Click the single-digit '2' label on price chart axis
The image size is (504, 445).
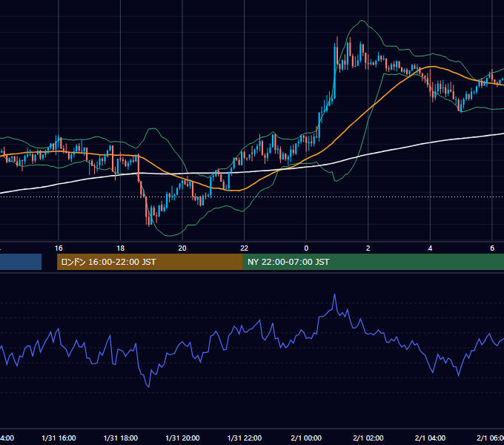[x=368, y=248]
